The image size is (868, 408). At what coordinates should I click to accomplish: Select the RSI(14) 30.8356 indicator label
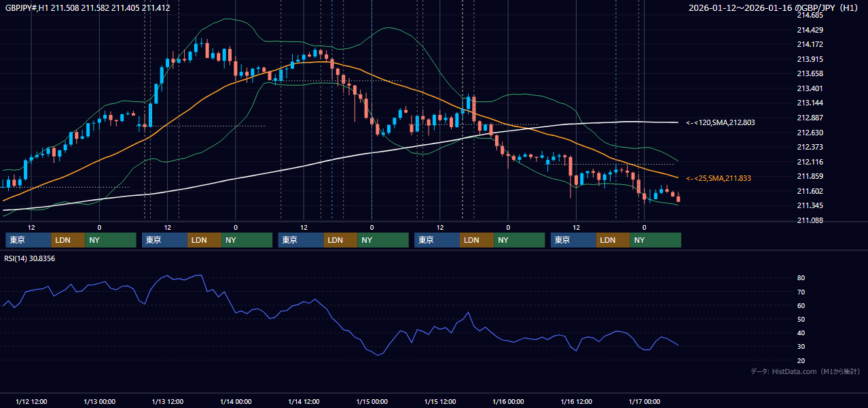(x=30, y=258)
